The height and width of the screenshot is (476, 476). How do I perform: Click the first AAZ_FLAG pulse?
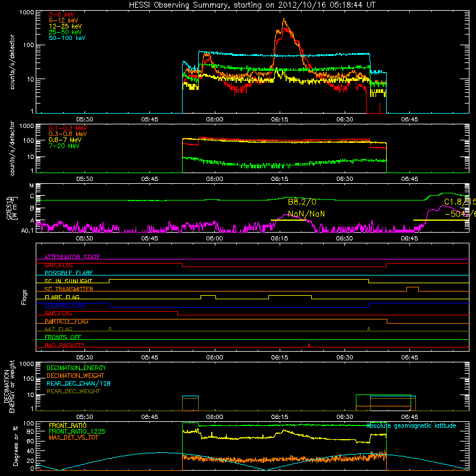[110, 329]
